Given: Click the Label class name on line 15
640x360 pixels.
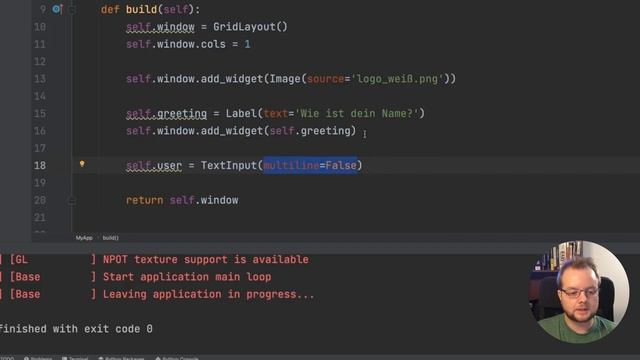Looking at the screenshot, I should click(241, 113).
